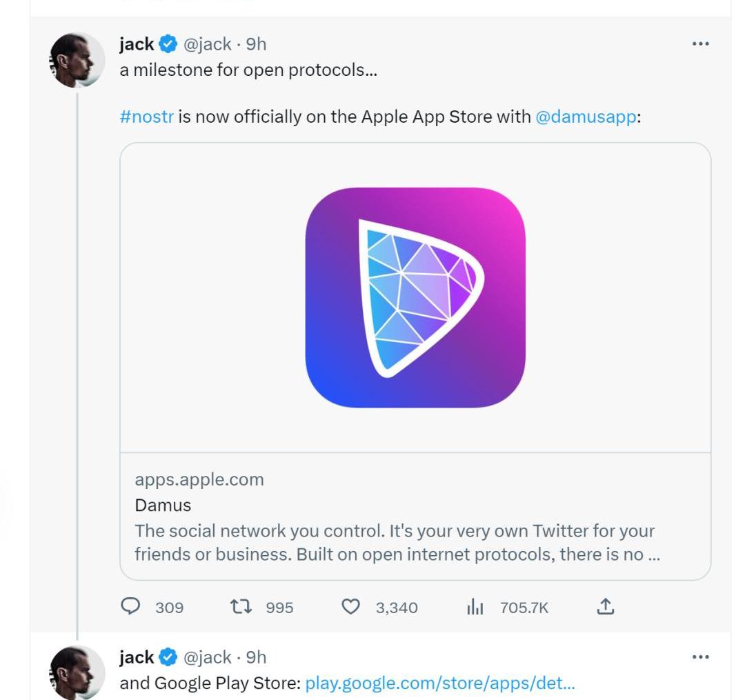Click the Damus card description text
Screen dimensions: 745x700
point(395,543)
